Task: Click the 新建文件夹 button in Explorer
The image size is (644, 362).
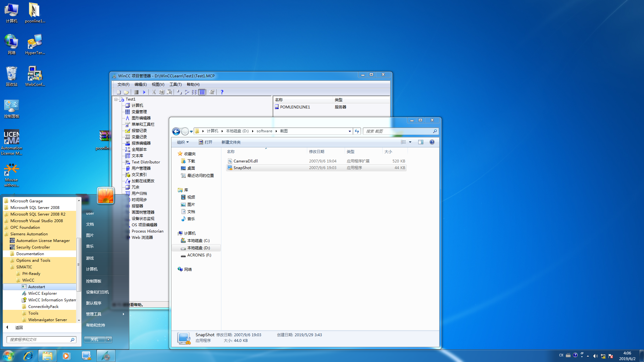Action: (x=231, y=142)
